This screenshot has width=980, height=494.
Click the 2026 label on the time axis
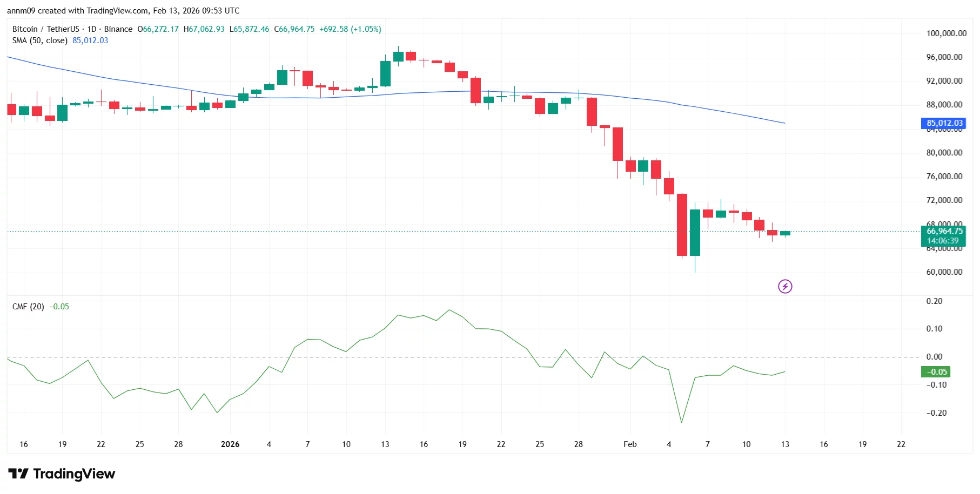click(x=231, y=444)
